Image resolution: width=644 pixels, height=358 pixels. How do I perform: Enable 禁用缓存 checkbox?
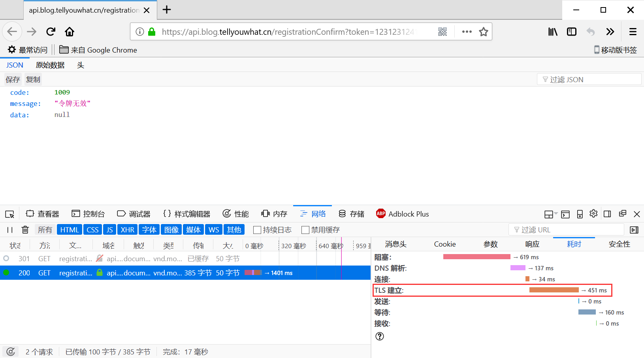pyautogui.click(x=305, y=230)
